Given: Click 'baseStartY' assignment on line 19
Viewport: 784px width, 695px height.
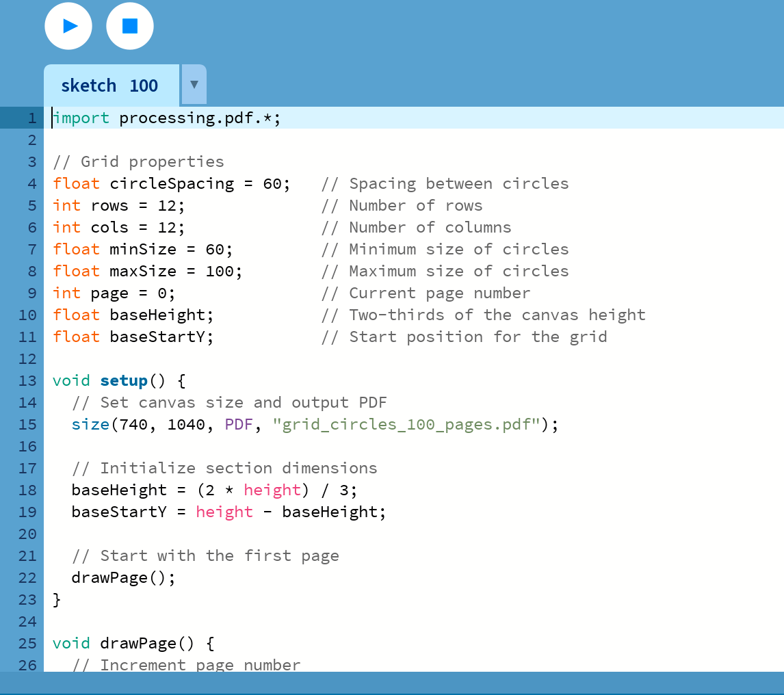Looking at the screenshot, I should (119, 512).
